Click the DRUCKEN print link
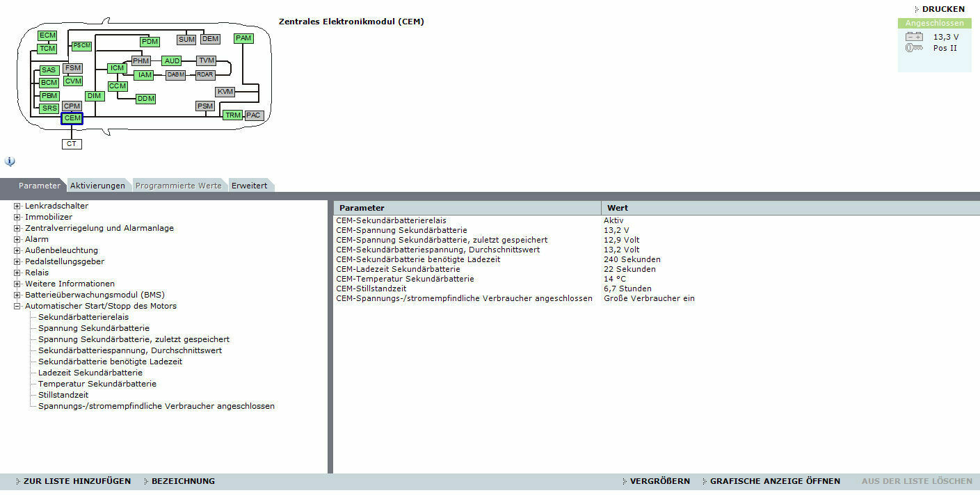The height and width of the screenshot is (495, 980). (942, 9)
